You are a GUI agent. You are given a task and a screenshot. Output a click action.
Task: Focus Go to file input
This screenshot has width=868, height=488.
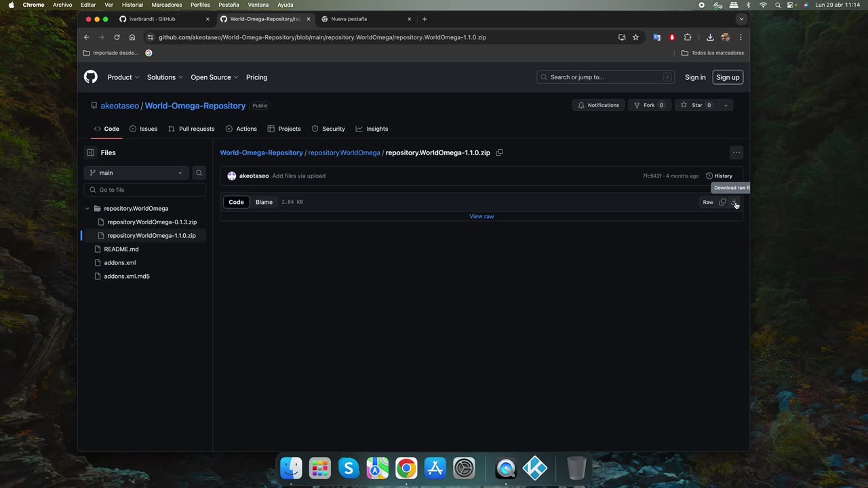point(145,190)
